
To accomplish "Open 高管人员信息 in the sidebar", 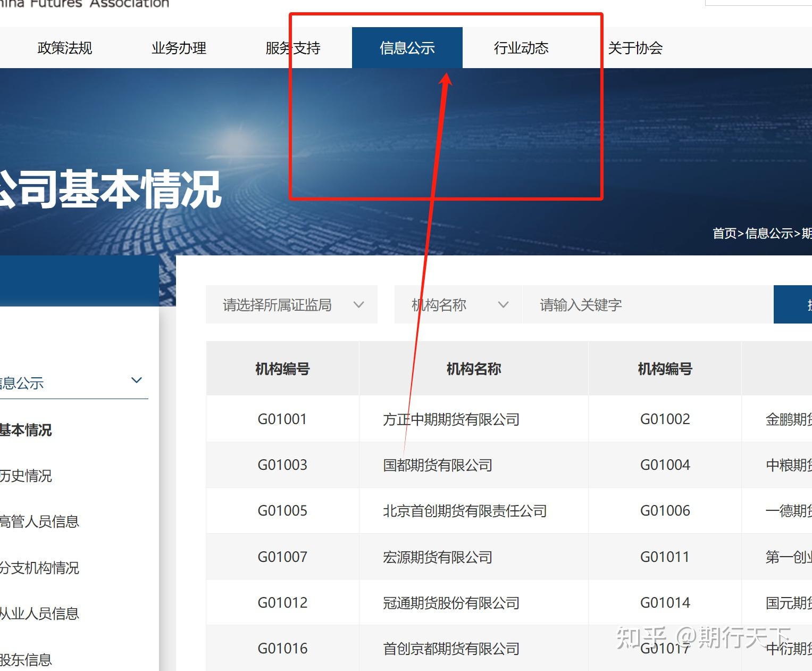I will (x=39, y=521).
